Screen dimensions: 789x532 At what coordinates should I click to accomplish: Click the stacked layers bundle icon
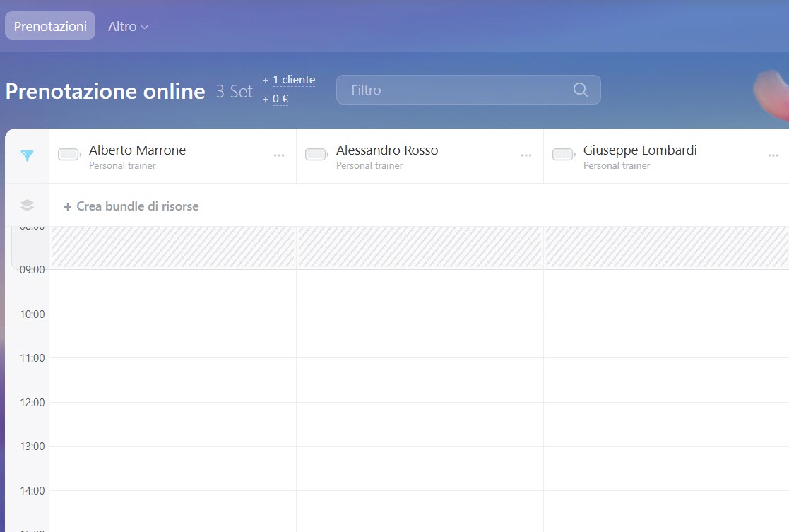pyautogui.click(x=27, y=206)
